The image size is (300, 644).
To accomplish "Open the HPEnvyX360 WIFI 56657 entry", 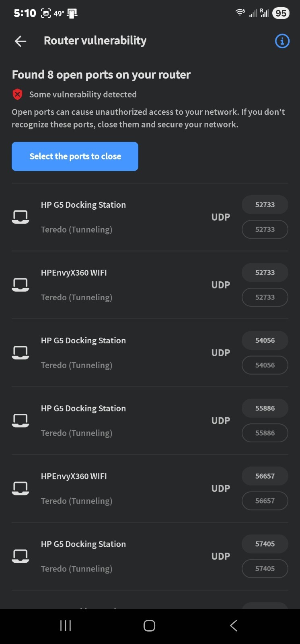I will (74, 477).
